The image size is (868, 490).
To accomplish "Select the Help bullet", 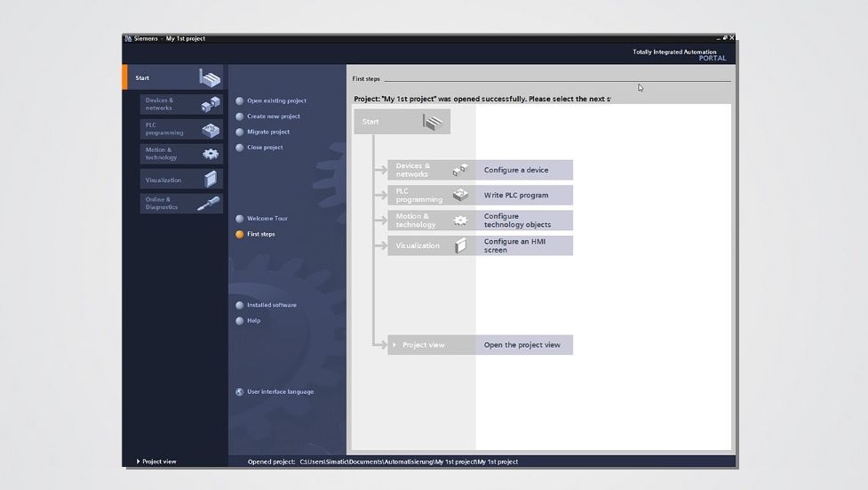I will coord(240,320).
